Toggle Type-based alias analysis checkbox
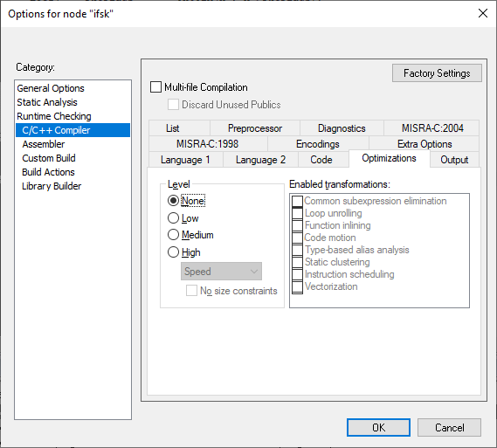The image size is (497, 448). (297, 250)
